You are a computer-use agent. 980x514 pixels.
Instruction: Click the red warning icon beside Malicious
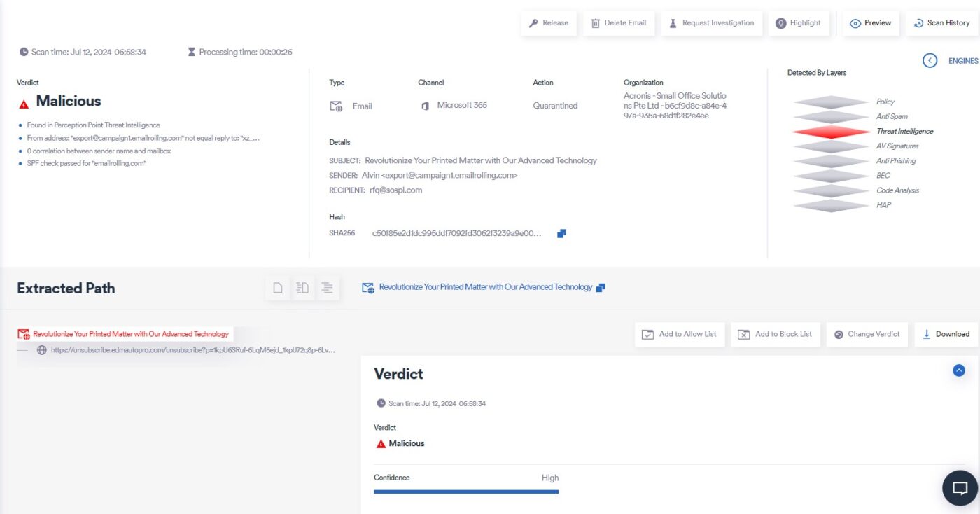point(24,104)
